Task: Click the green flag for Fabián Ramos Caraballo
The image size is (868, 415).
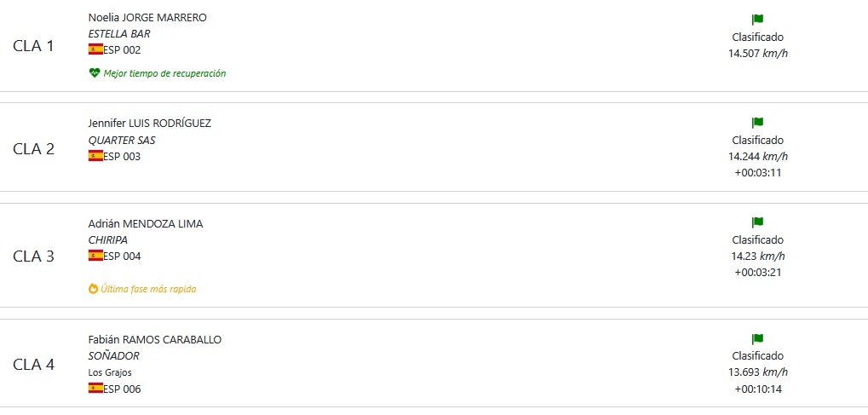Action: click(x=757, y=338)
